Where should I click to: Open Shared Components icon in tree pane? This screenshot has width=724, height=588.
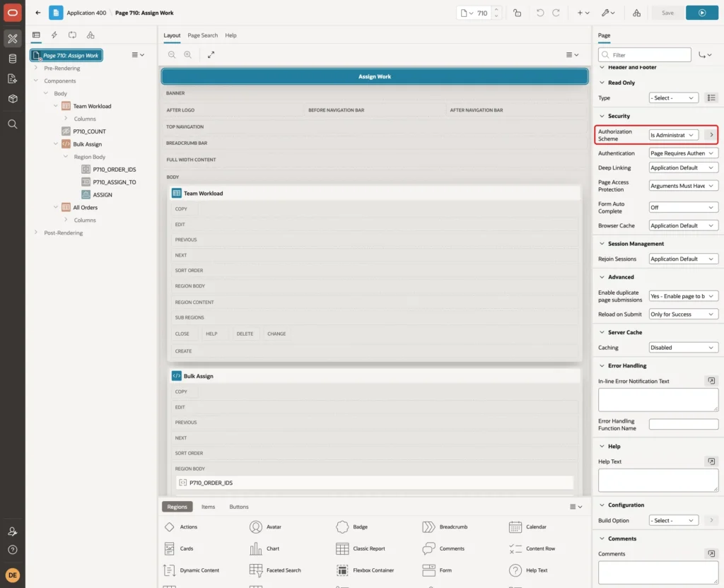coord(90,35)
